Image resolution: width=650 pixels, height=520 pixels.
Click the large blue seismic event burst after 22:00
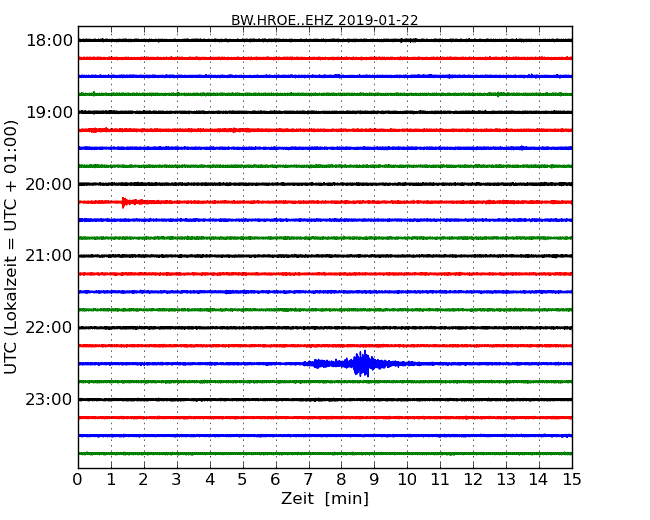[361, 364]
